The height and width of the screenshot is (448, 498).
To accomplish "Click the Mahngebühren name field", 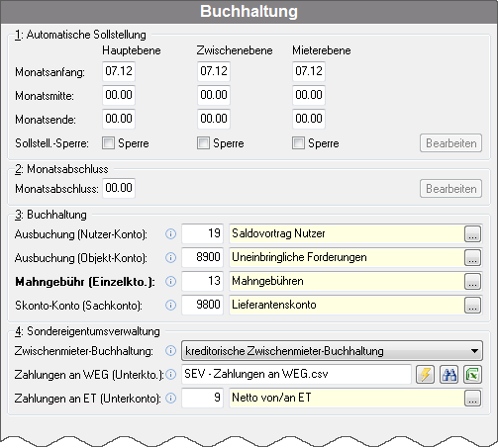I will coord(347,282).
